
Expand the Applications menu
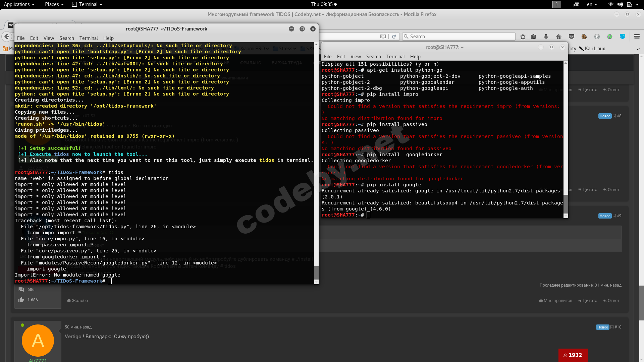[x=19, y=4]
